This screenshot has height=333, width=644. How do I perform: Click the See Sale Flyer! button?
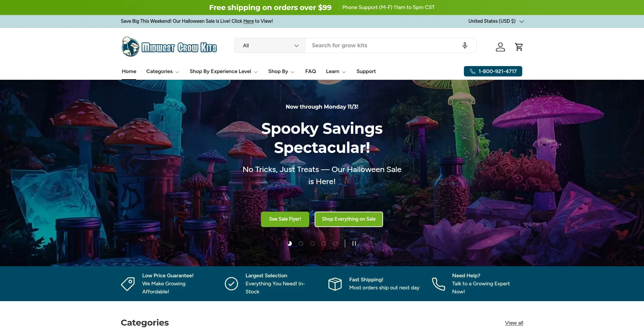(285, 219)
